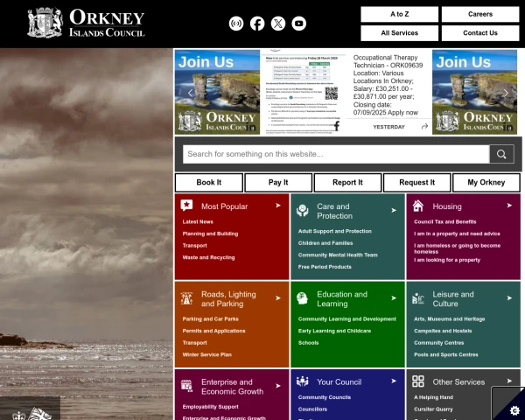Open A Helping Hand link
525x420 pixels.
(433, 397)
